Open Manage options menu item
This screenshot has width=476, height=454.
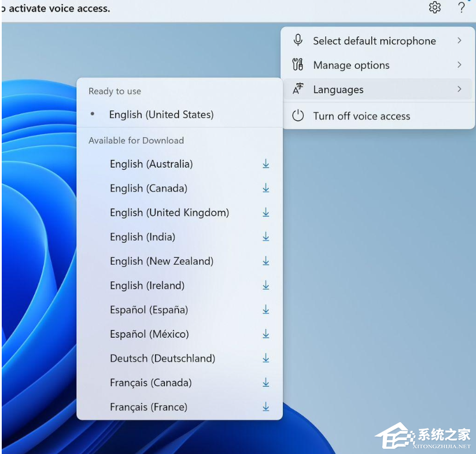tap(351, 65)
